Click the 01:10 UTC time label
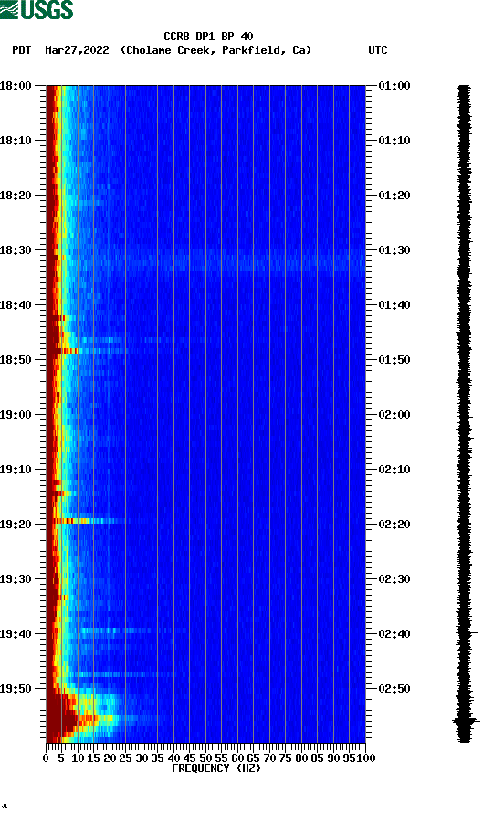This screenshot has height=816, width=504. [x=394, y=141]
